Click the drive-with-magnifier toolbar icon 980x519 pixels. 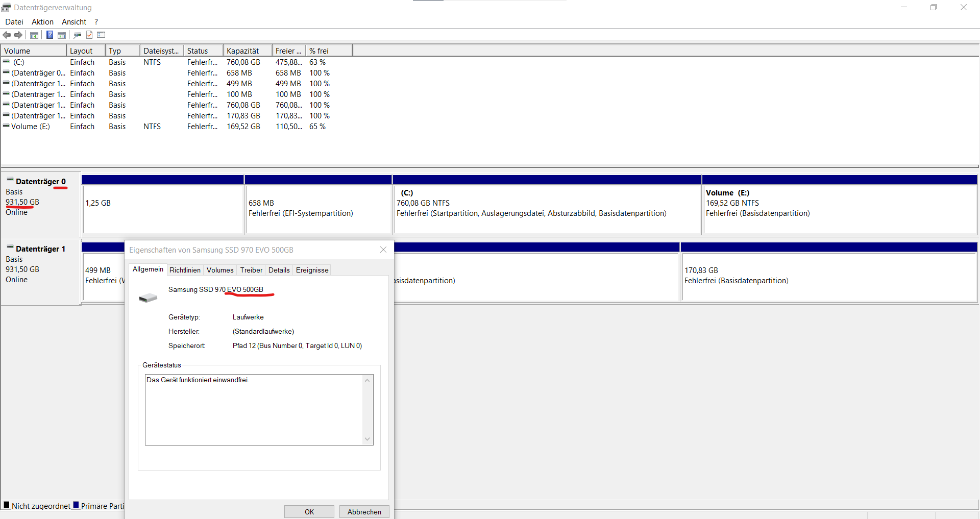coord(78,35)
